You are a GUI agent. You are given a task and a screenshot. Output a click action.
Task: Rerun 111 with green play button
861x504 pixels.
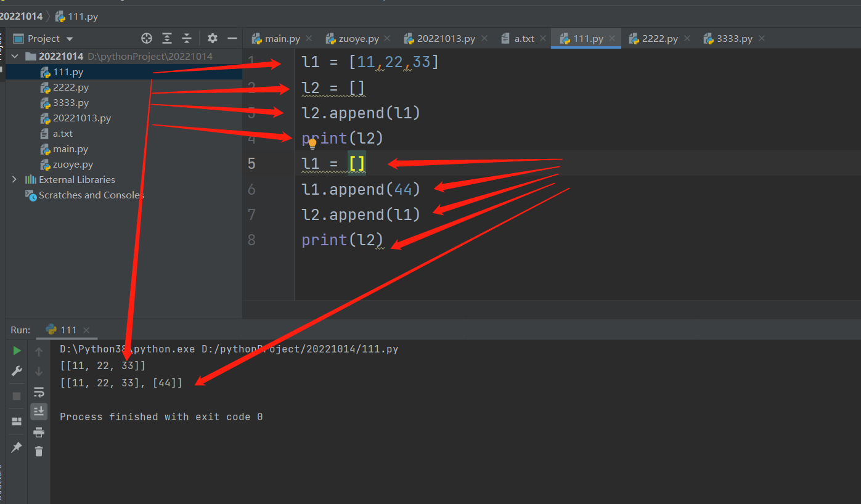pos(17,351)
